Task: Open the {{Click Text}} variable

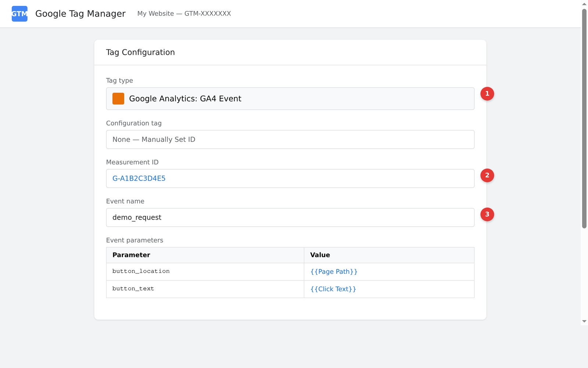Action: pyautogui.click(x=333, y=289)
